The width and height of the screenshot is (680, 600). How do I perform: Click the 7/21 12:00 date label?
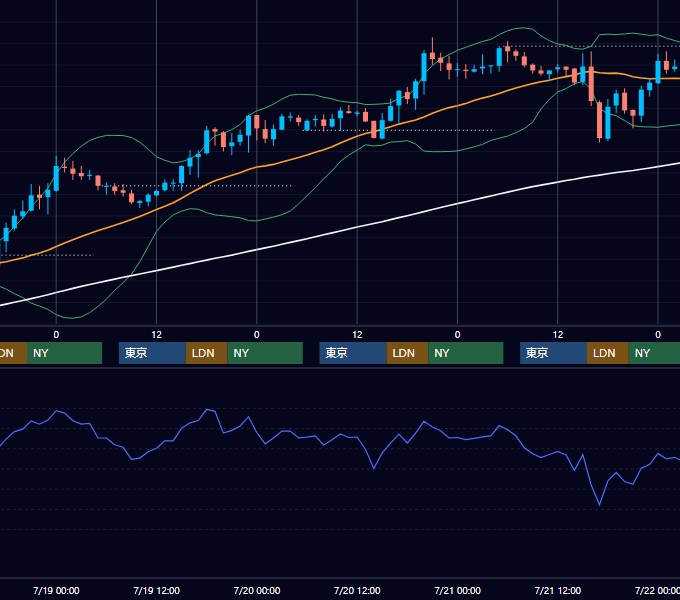[x=558, y=590]
